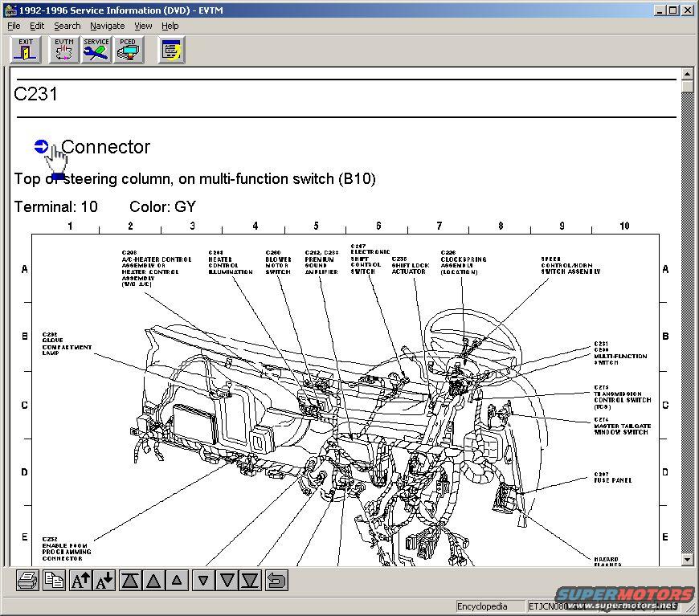Click the small scroll-down triangle button

point(203,581)
